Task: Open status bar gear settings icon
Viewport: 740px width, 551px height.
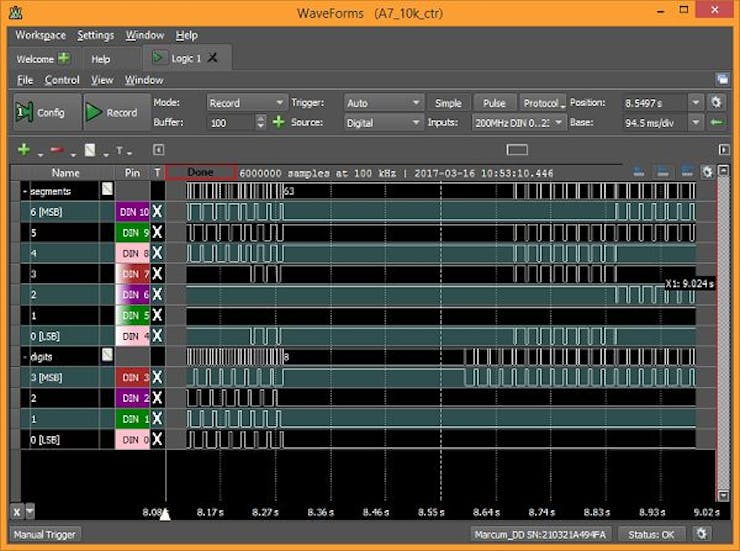Action: pos(702,534)
